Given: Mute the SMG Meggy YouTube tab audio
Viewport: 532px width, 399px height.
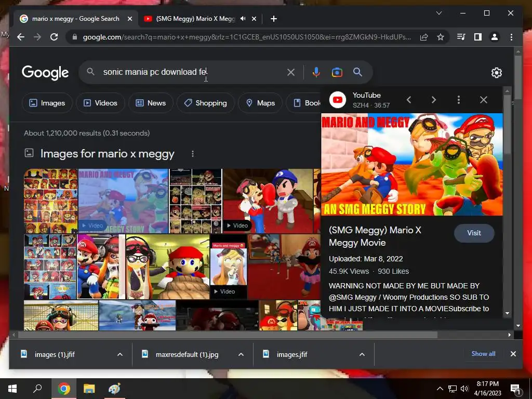Looking at the screenshot, I should [x=243, y=19].
